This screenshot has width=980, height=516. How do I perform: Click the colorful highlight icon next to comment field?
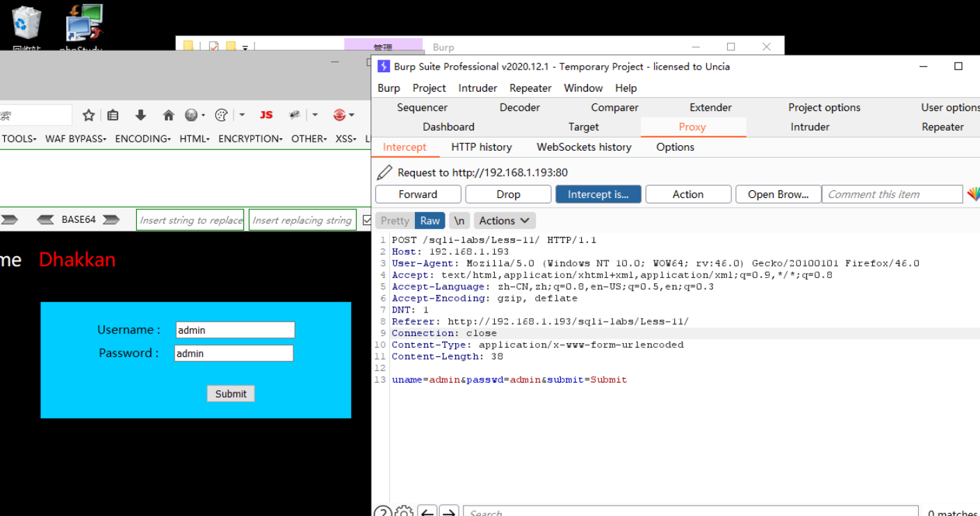[x=973, y=194]
